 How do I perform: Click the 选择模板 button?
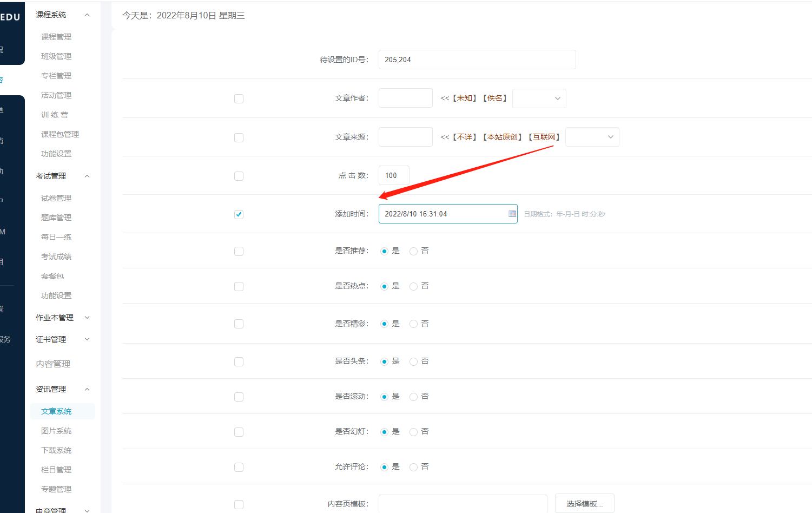[x=584, y=503]
